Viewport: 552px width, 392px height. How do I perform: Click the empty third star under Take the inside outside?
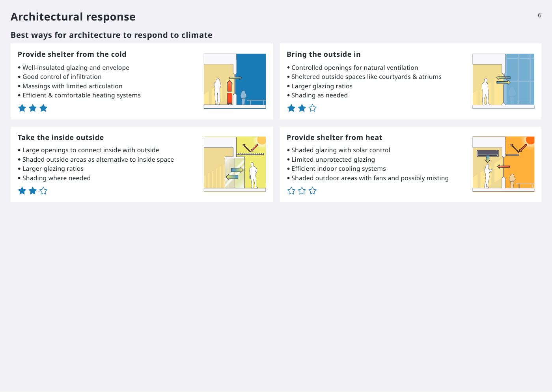(x=43, y=191)
